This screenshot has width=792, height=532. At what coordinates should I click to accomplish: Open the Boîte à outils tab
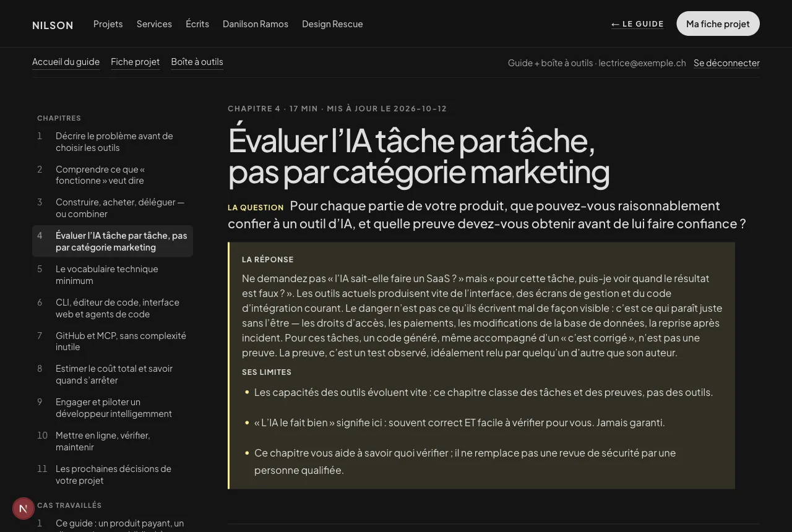[197, 62]
